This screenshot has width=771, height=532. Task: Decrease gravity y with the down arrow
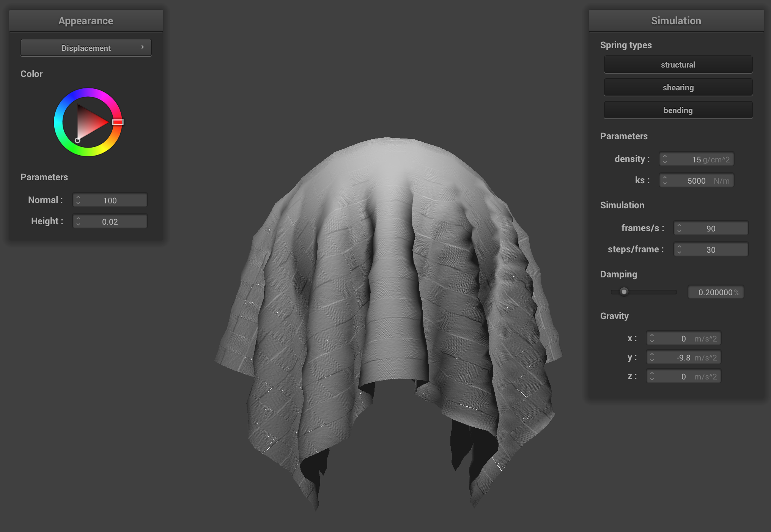tap(652, 360)
